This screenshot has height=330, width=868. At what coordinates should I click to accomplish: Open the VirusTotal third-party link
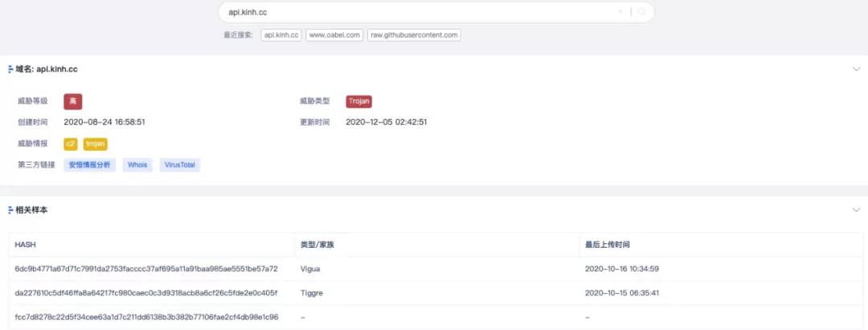(x=179, y=165)
